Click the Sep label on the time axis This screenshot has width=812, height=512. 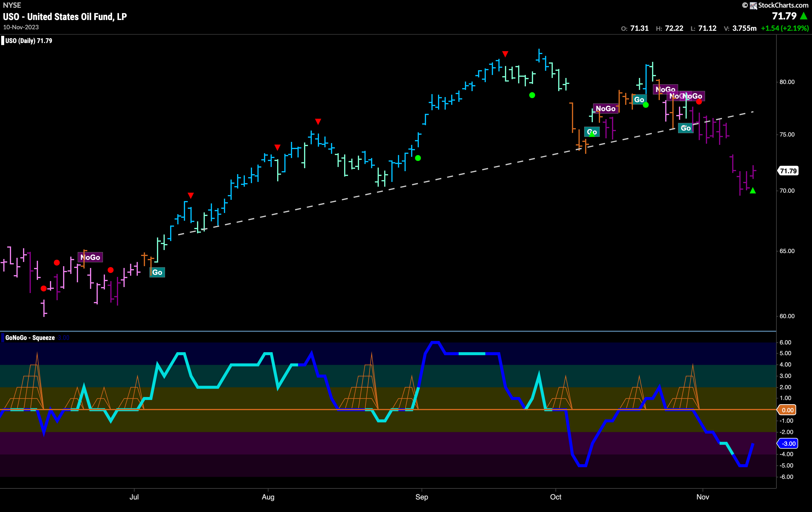pos(422,497)
